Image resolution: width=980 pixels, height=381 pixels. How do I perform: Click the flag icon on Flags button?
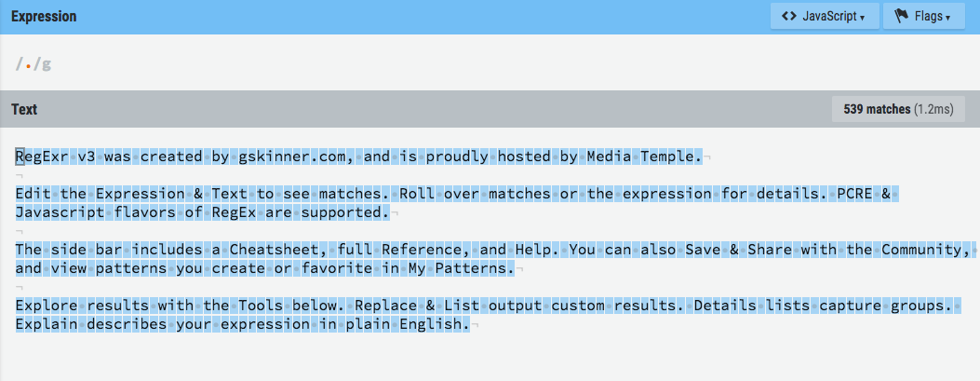point(900,17)
